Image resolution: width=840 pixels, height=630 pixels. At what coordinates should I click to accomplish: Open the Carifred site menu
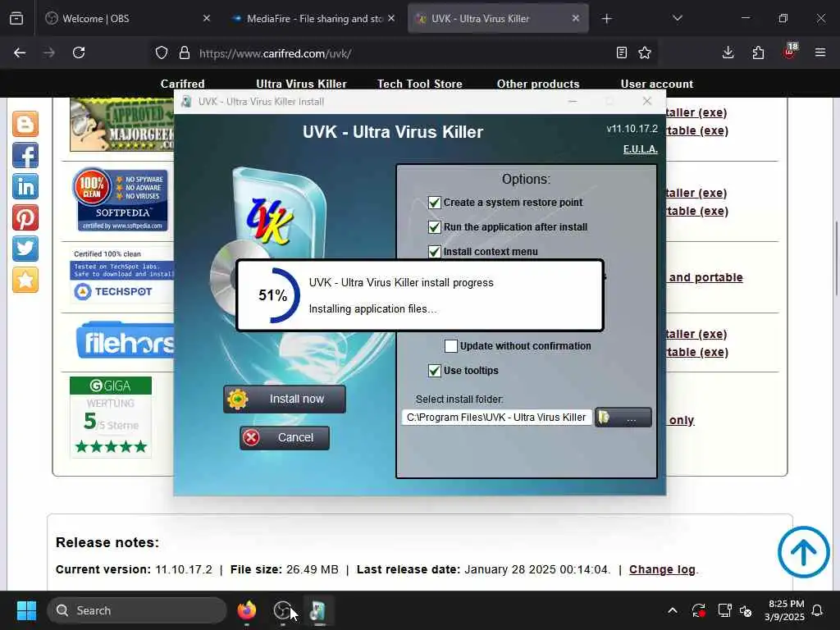[x=183, y=84]
